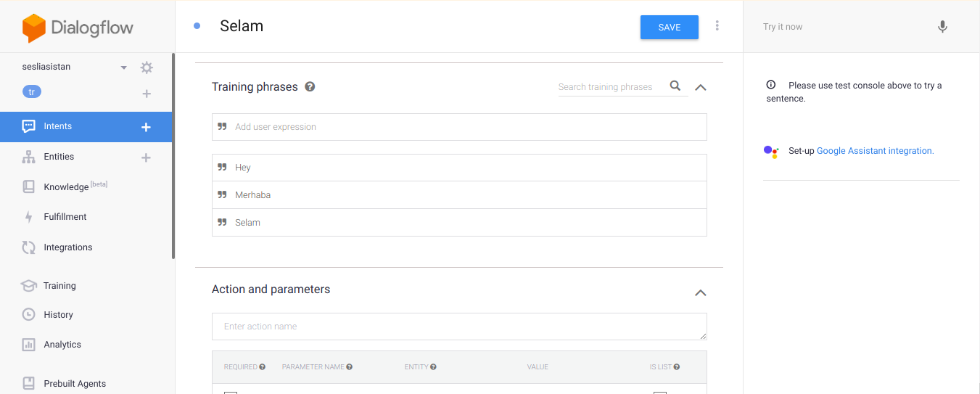The height and width of the screenshot is (394, 980).
Task: Click the Add user expression field
Action: tap(464, 127)
